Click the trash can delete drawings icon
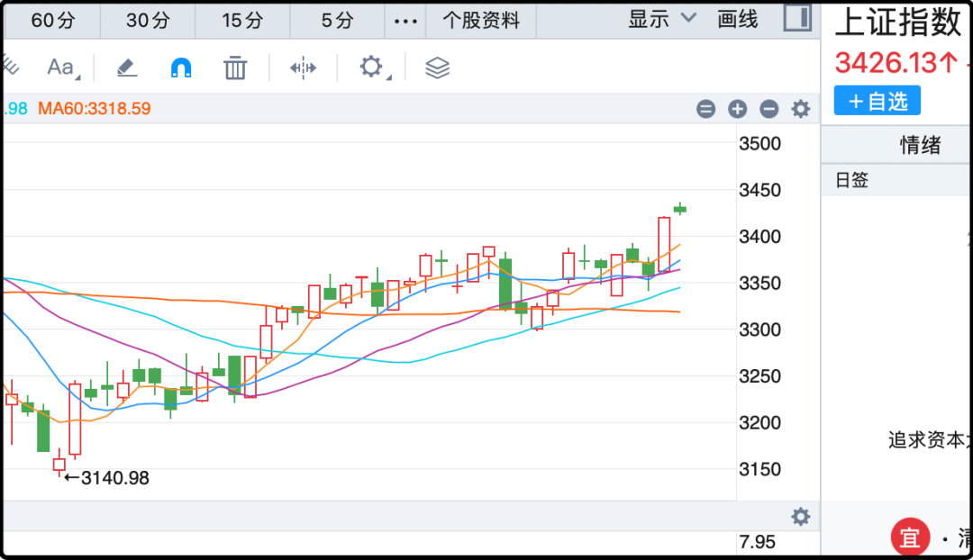Viewport: 973px width, 560px height. pyautogui.click(x=235, y=68)
